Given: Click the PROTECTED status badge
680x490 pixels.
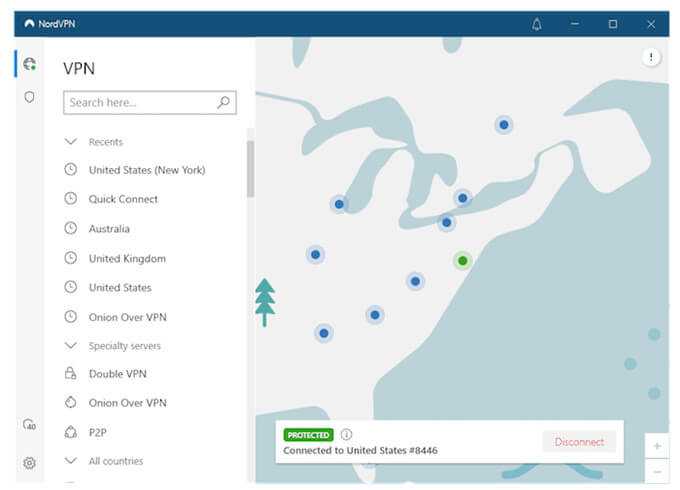Looking at the screenshot, I should 308,434.
